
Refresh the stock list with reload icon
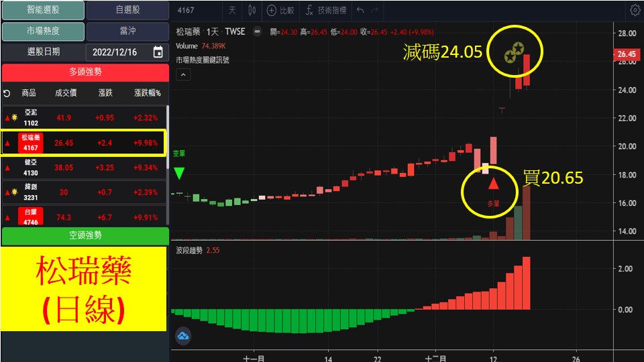point(7,93)
